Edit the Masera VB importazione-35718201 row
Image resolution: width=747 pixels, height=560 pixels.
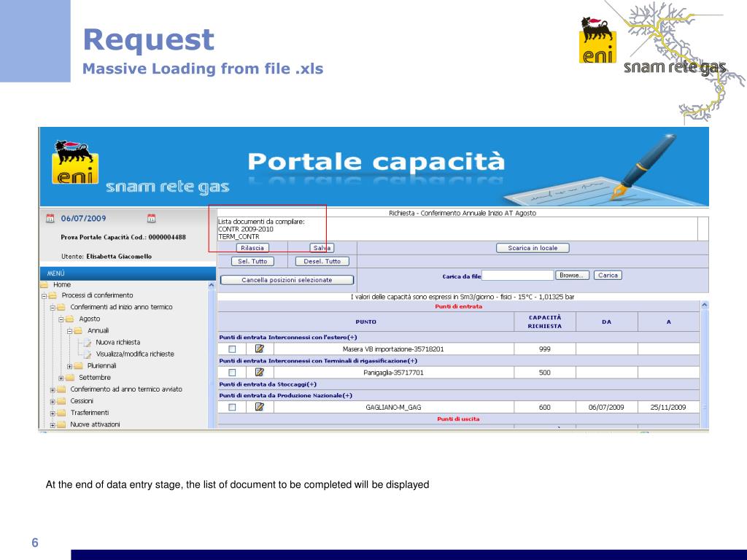pos(260,349)
